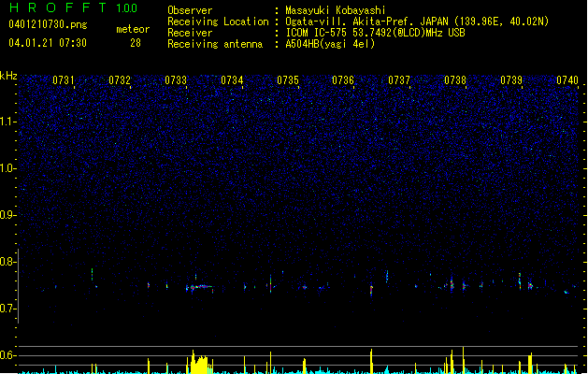This screenshot has width=588, height=374.
Task: Click the meteor label
Action: point(133,29)
